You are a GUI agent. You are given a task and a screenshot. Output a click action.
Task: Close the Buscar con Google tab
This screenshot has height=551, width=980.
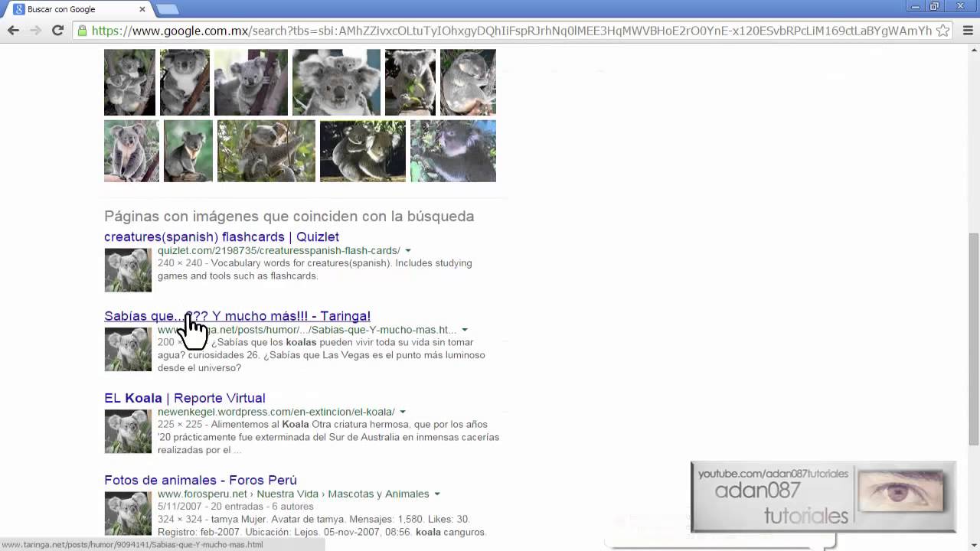(x=142, y=9)
